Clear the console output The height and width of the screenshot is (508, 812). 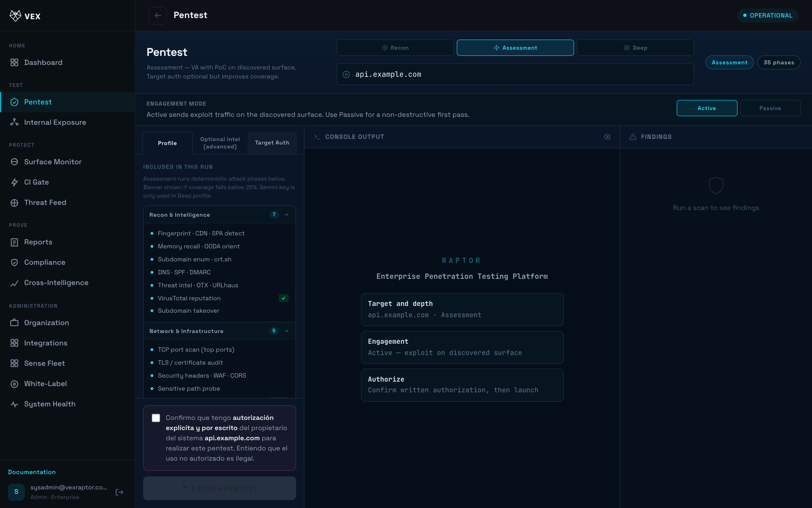(x=607, y=137)
